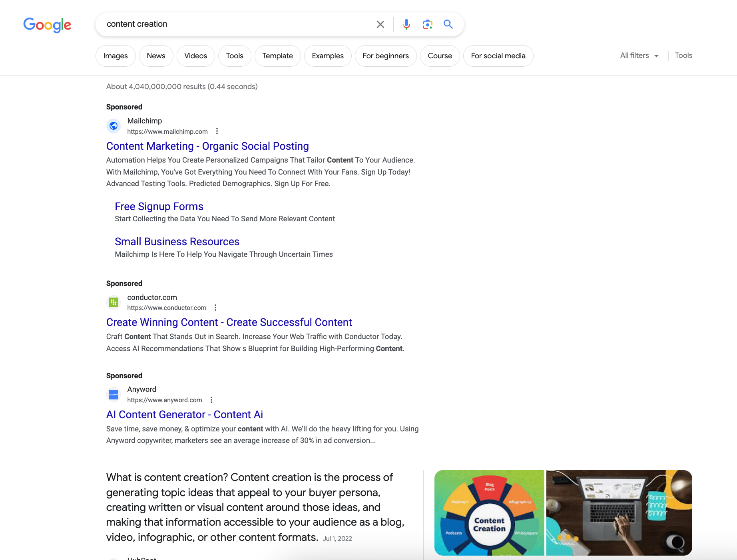Open the laptop desk photo thumbnail
Screen dimensions: 737x560
point(619,513)
